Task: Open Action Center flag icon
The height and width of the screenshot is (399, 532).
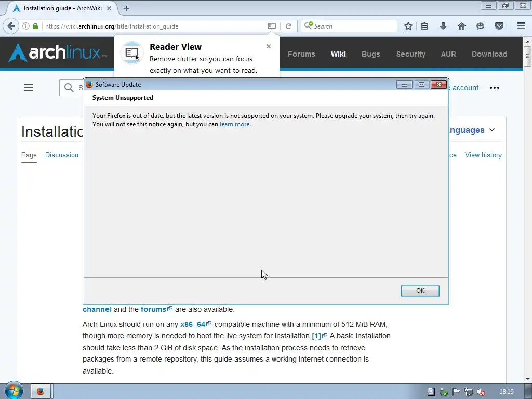Action: (x=456, y=392)
